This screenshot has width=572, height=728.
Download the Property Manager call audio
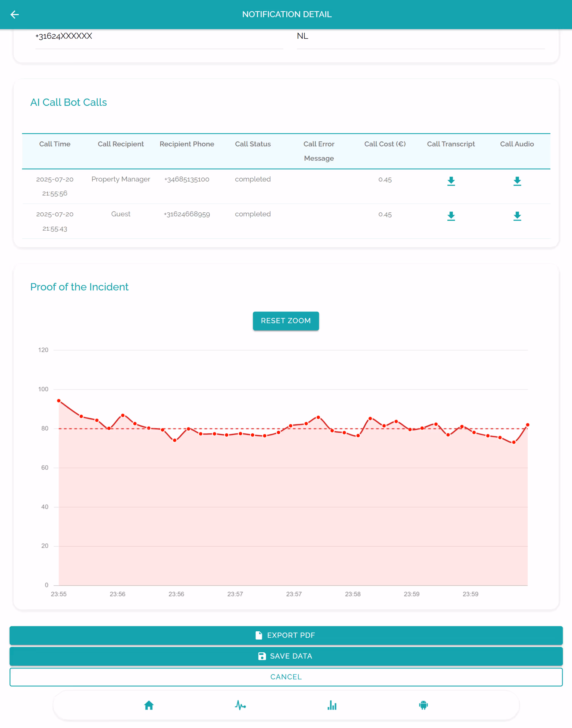[517, 181]
